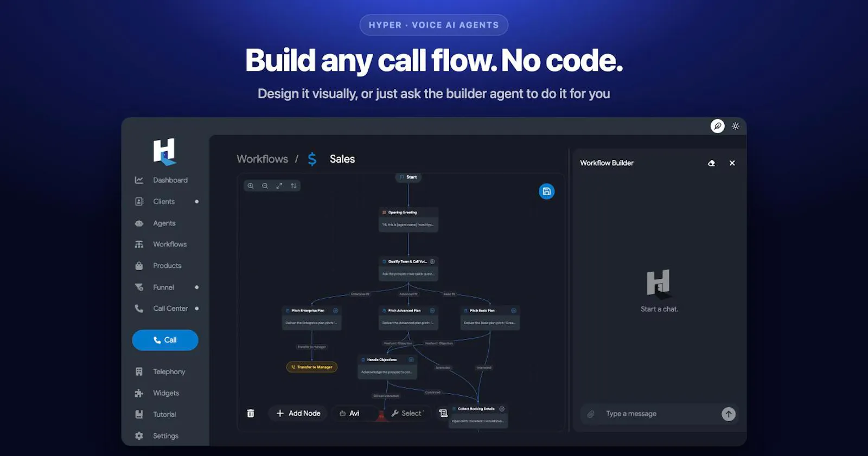Toggle layout direction arrows icon
Image resolution: width=868 pixels, height=456 pixels.
(293, 186)
